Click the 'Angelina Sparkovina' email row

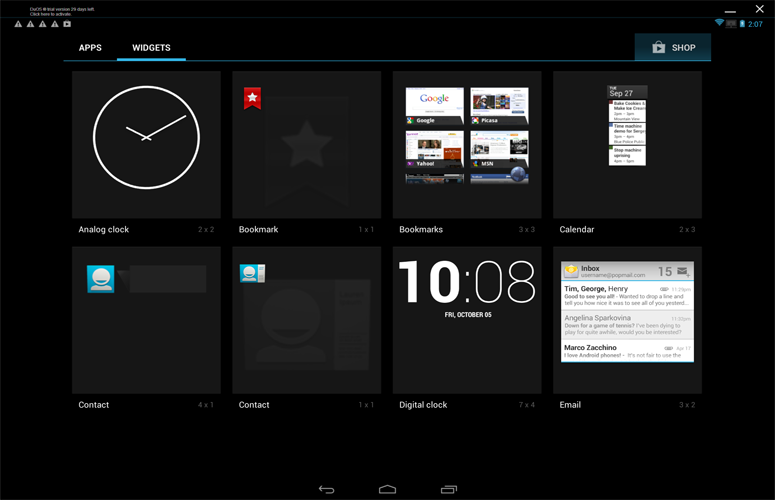point(627,325)
